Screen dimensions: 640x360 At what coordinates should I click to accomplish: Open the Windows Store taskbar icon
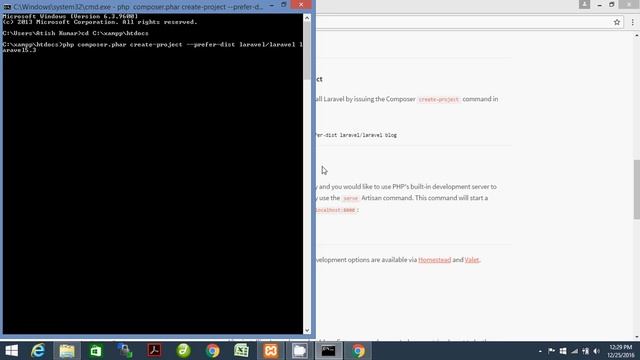[96, 351]
